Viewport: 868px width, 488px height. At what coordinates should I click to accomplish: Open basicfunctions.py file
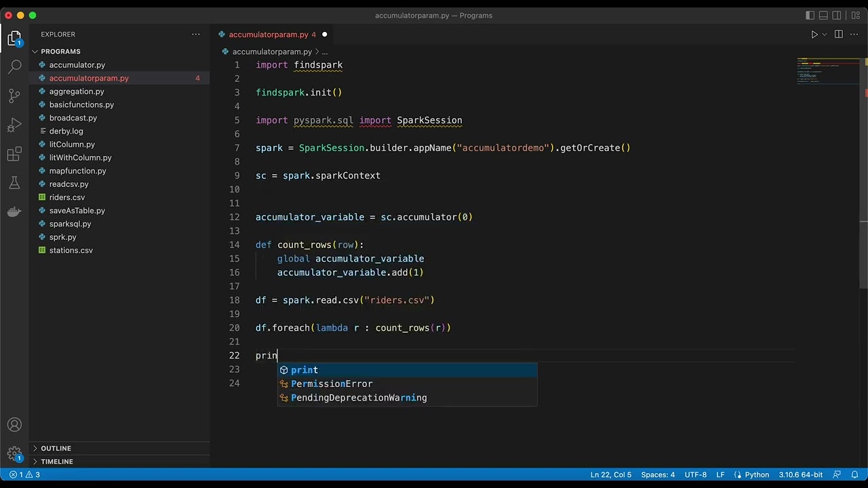coord(81,104)
